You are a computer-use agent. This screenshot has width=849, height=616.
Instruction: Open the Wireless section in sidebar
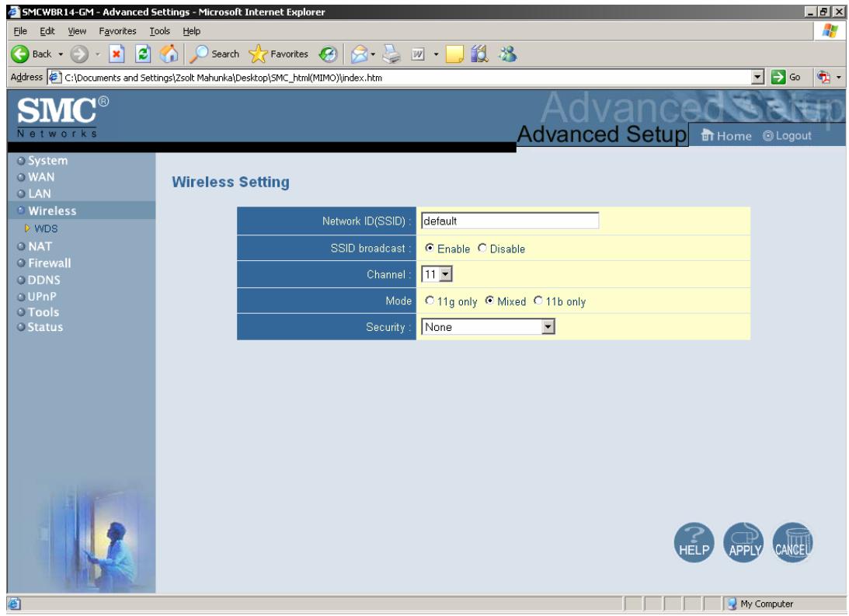click(52, 211)
